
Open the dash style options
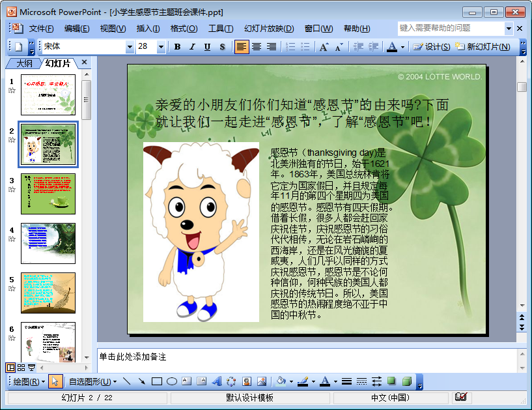click(361, 381)
